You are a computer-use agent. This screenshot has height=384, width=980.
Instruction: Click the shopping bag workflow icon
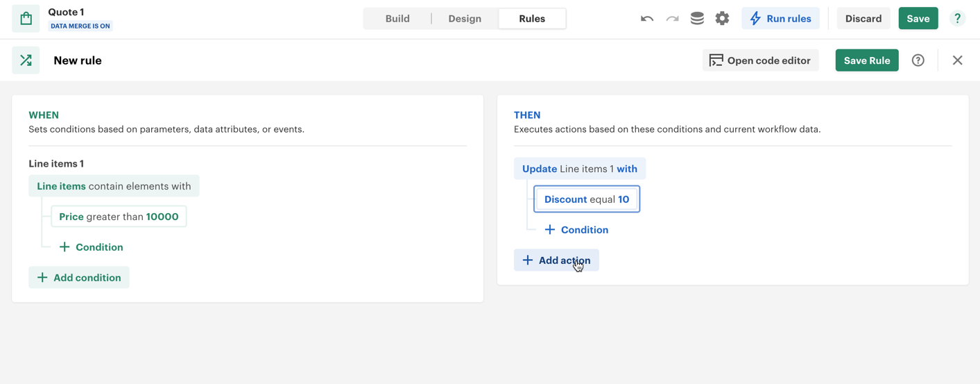click(26, 19)
